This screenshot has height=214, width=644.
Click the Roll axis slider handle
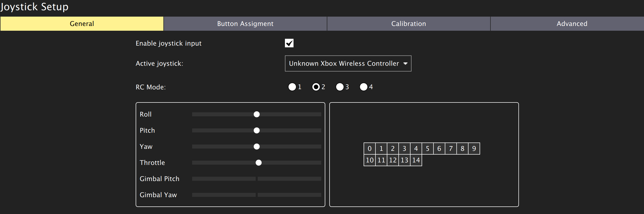point(257,114)
